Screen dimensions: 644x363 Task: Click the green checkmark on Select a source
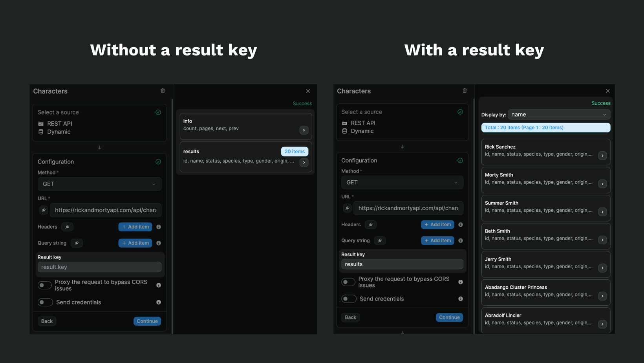pyautogui.click(x=158, y=112)
